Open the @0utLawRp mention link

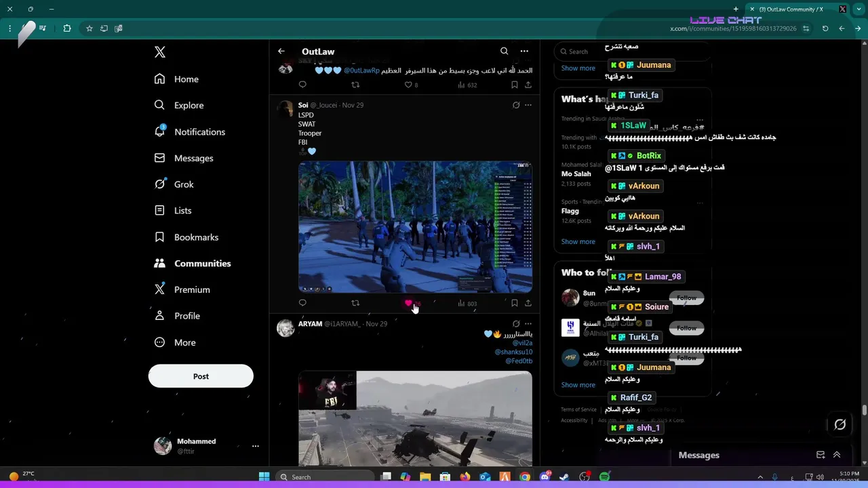pos(361,70)
